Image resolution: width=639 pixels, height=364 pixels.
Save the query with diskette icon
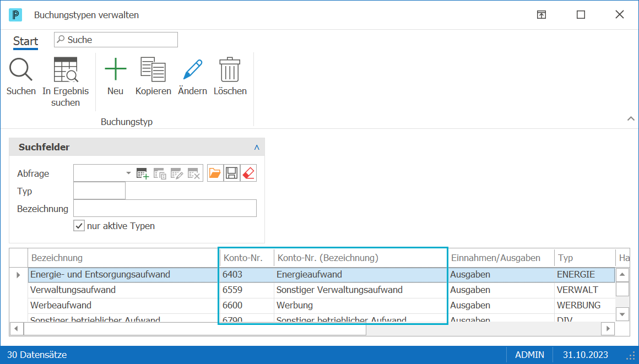(232, 173)
